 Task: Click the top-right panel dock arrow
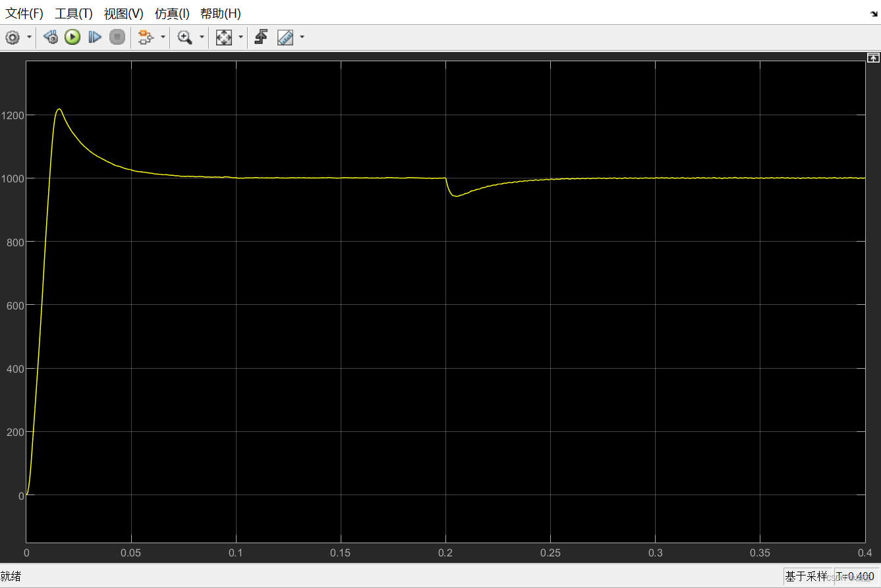point(872,57)
